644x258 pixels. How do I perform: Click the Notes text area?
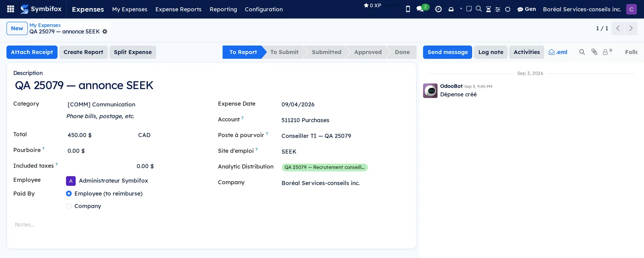point(211,225)
